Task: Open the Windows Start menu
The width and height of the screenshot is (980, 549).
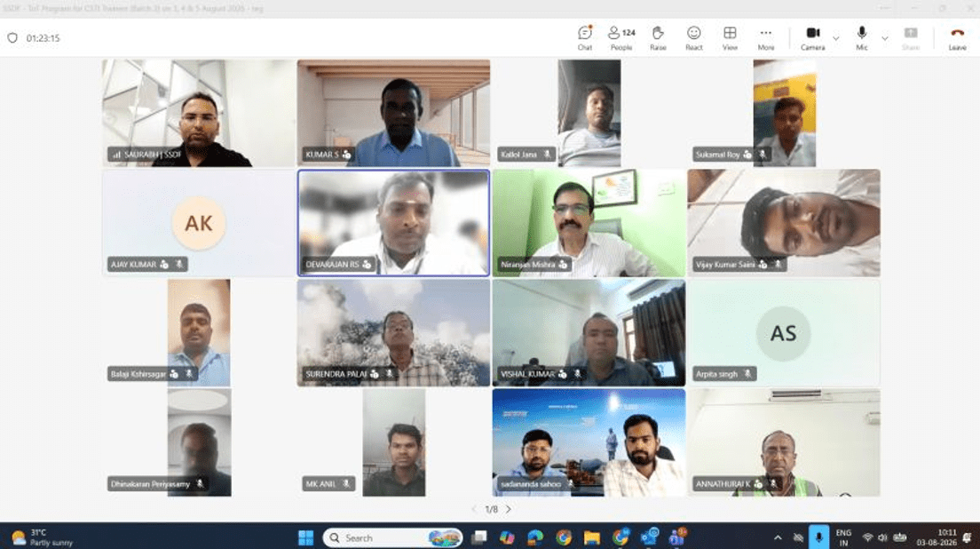Action: point(305,537)
